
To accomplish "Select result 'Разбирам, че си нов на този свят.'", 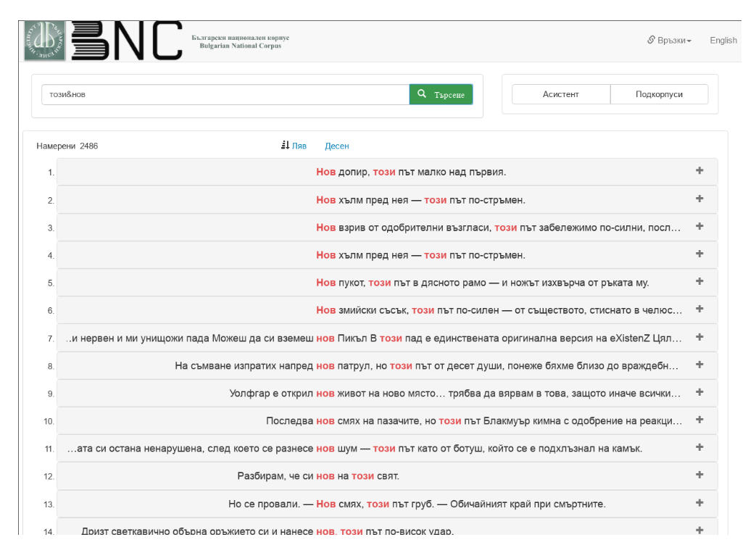I will [387, 476].
